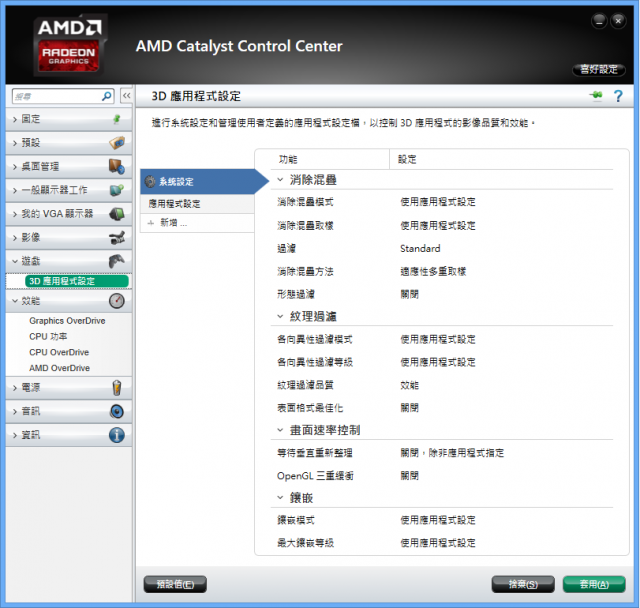Click the 效能 gauge icon
Viewport: 640px width, 608px height.
pos(117,301)
